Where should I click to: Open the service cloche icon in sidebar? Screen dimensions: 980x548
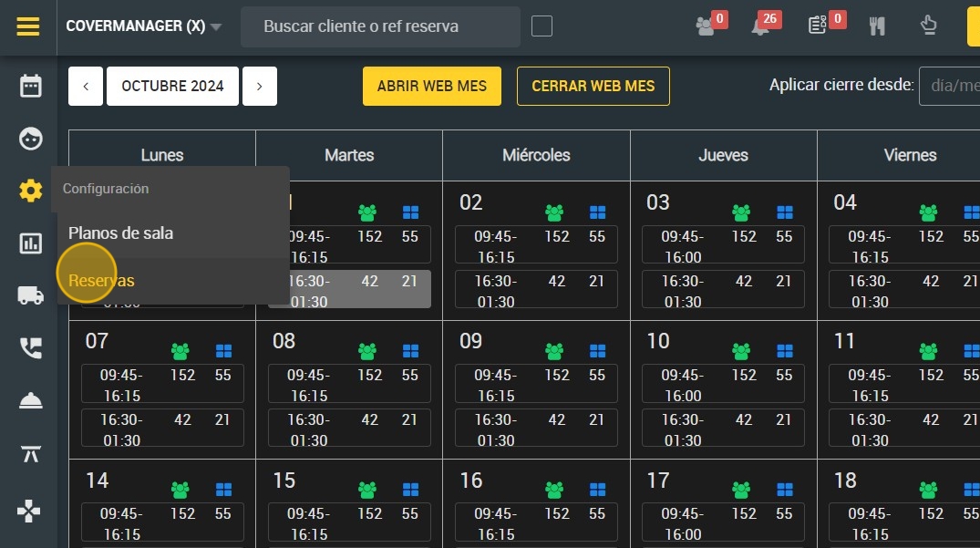click(30, 400)
